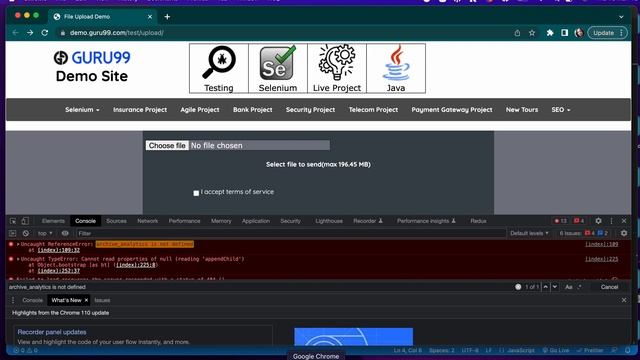Go back using the browser back arrow

[16, 33]
